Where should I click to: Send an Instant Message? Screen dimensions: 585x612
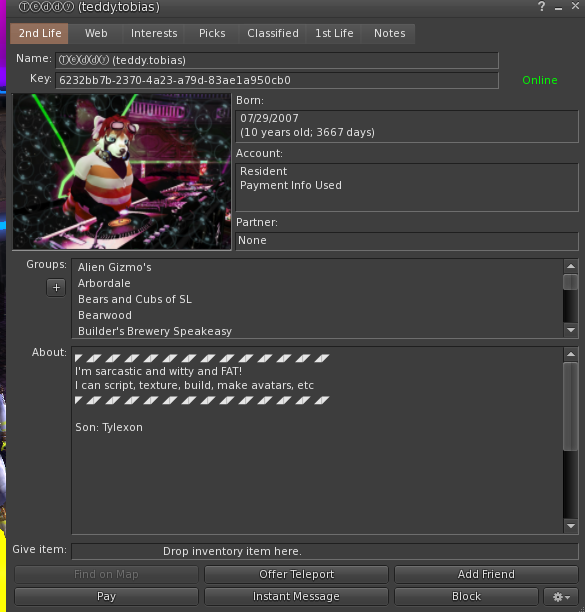(296, 596)
